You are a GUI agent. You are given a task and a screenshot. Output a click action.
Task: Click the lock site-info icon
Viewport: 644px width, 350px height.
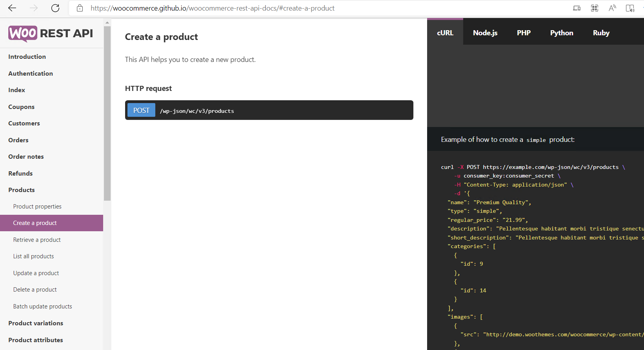pos(80,8)
